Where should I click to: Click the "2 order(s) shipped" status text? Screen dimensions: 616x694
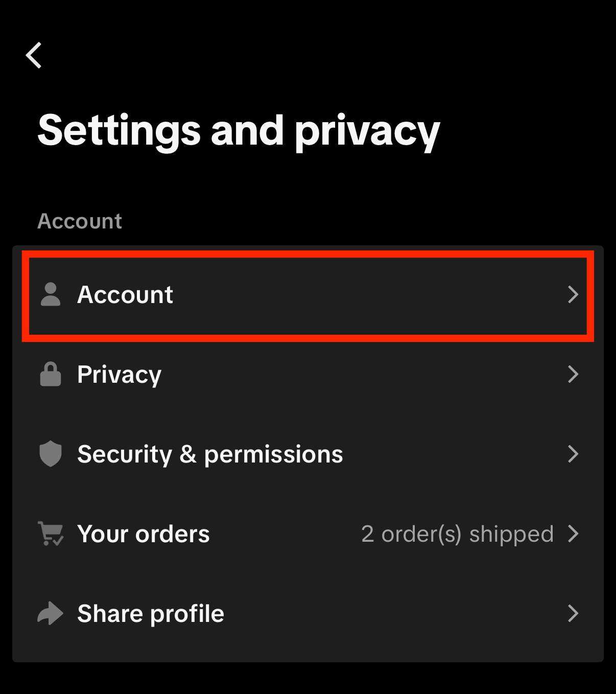coord(457,534)
